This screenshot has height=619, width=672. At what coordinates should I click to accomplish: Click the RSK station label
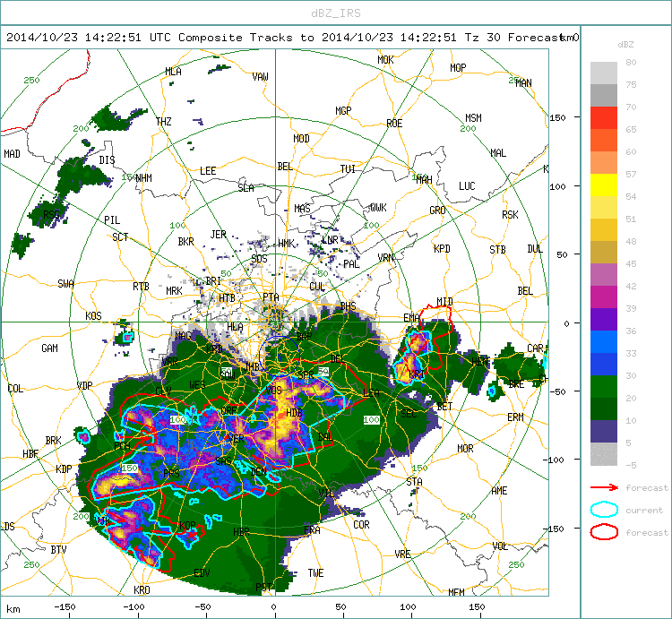[510, 215]
